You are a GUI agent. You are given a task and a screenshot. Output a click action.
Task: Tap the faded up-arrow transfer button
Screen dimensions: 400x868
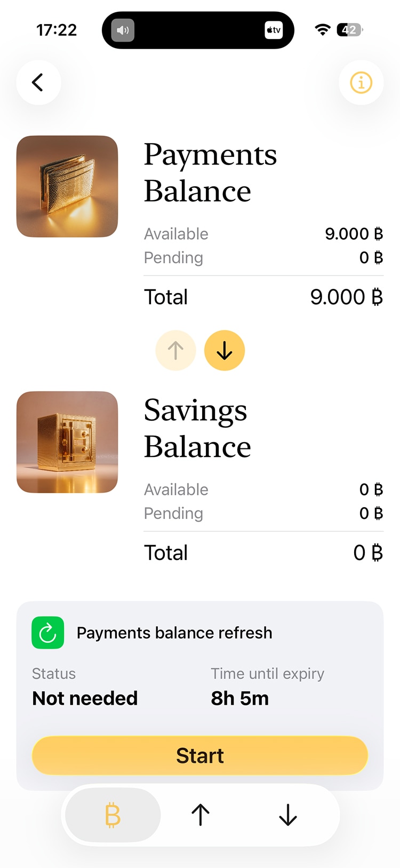pyautogui.click(x=175, y=351)
